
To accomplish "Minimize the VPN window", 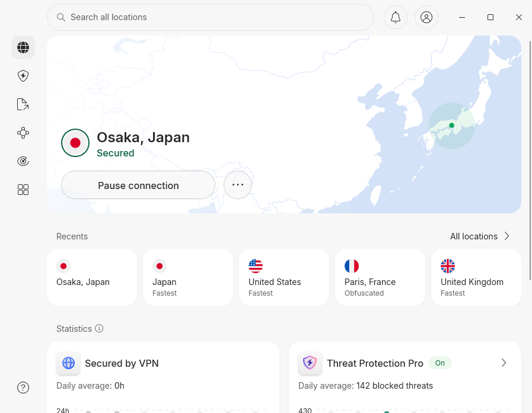I will pyautogui.click(x=462, y=17).
